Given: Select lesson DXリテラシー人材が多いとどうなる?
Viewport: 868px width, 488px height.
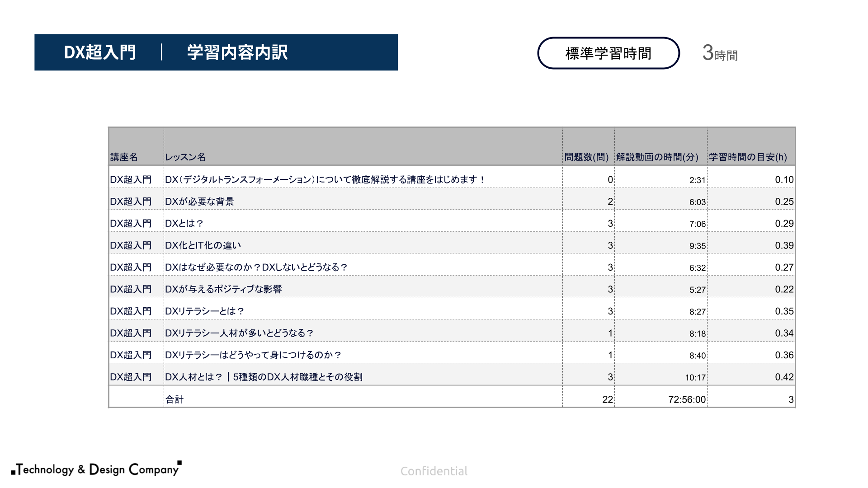Looking at the screenshot, I should click(239, 333).
